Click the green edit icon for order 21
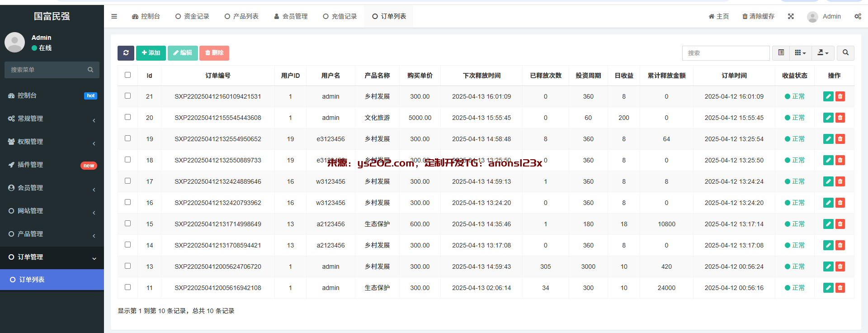Viewport: 868px width, 333px height. click(x=828, y=96)
